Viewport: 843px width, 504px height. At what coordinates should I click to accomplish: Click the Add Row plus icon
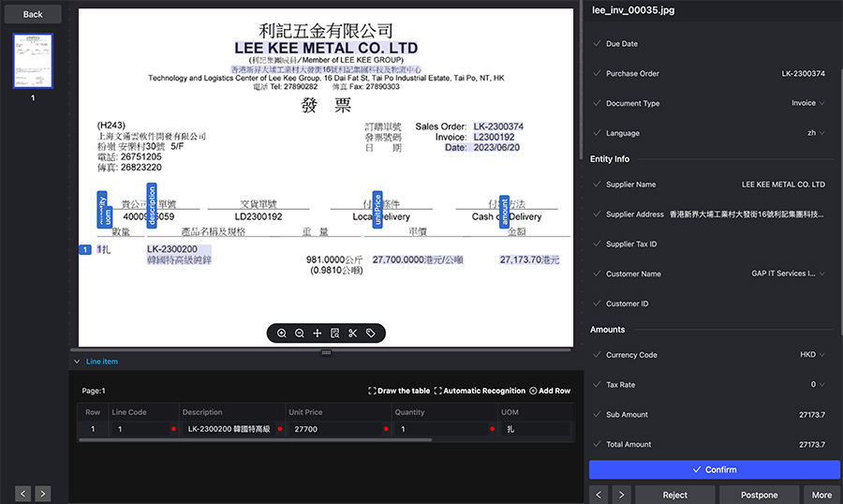[x=533, y=391]
